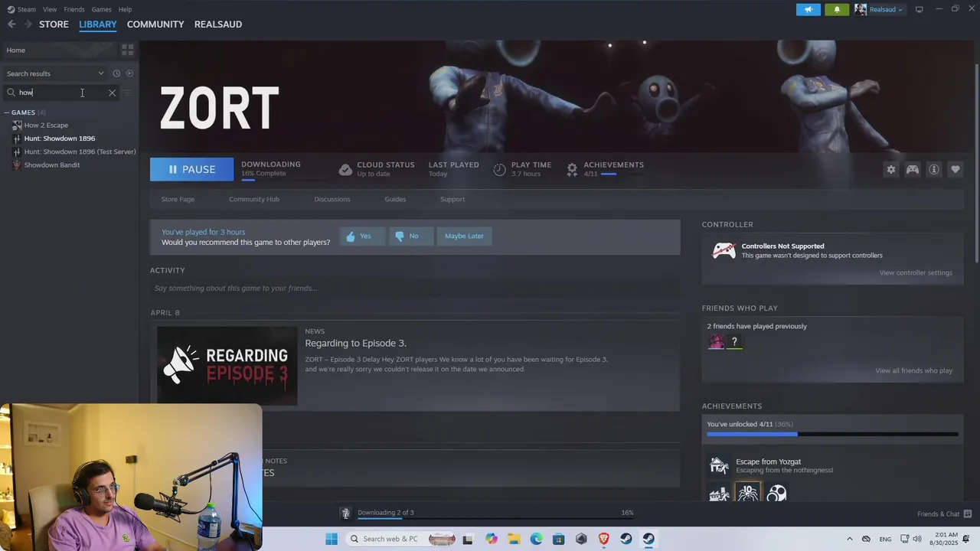Open Escape from Yozgat achievement icon
980x551 pixels.
719,465
